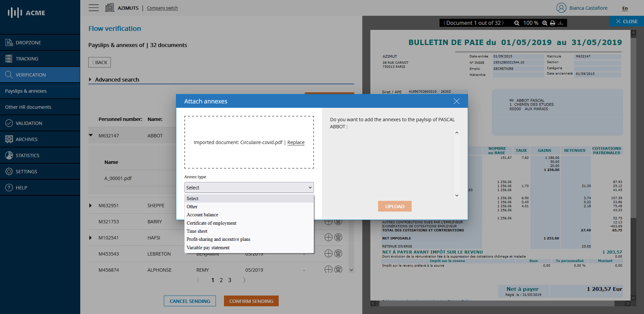
Task: Print the previewed payslip
Action: [x=553, y=23]
